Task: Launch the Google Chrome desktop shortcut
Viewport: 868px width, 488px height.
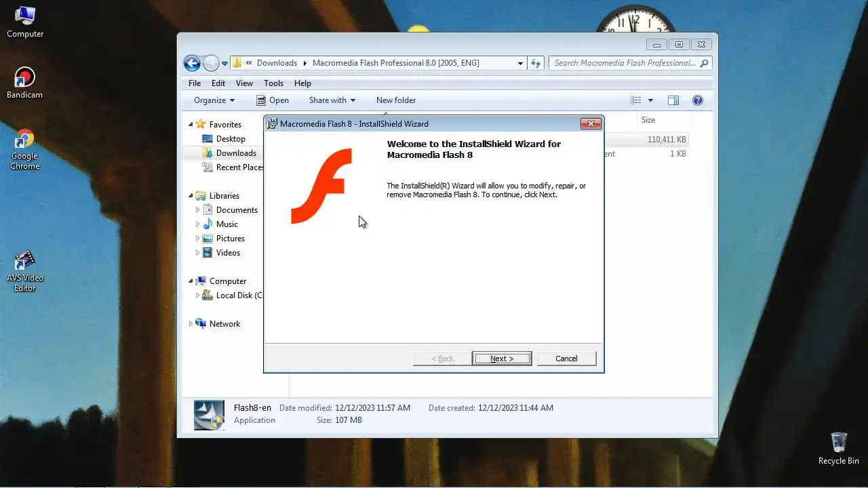Action: click(x=24, y=149)
